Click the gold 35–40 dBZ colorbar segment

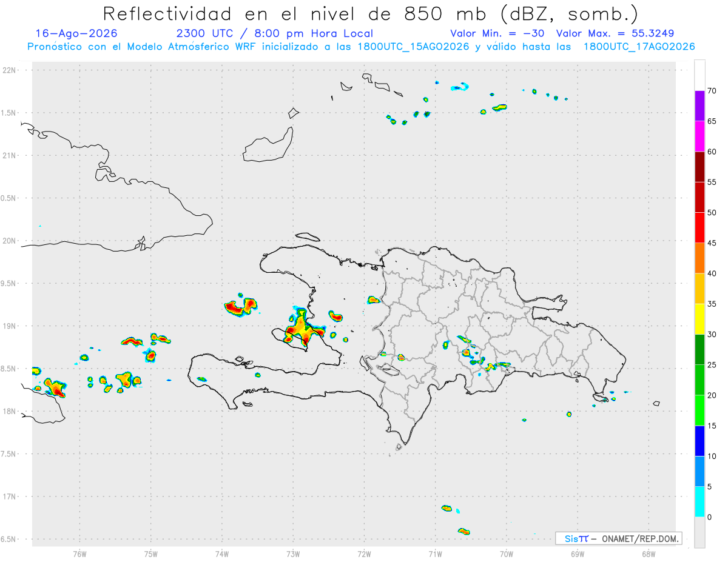699,289
